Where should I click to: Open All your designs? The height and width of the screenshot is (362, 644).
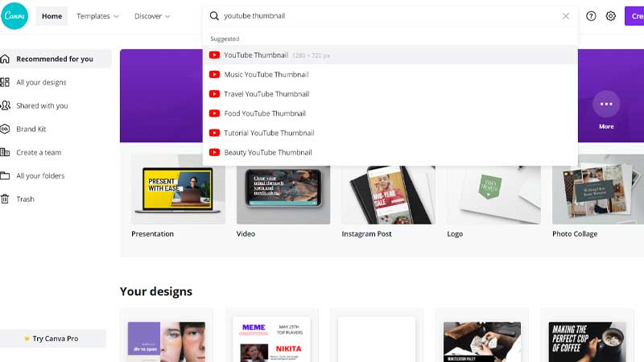point(41,82)
